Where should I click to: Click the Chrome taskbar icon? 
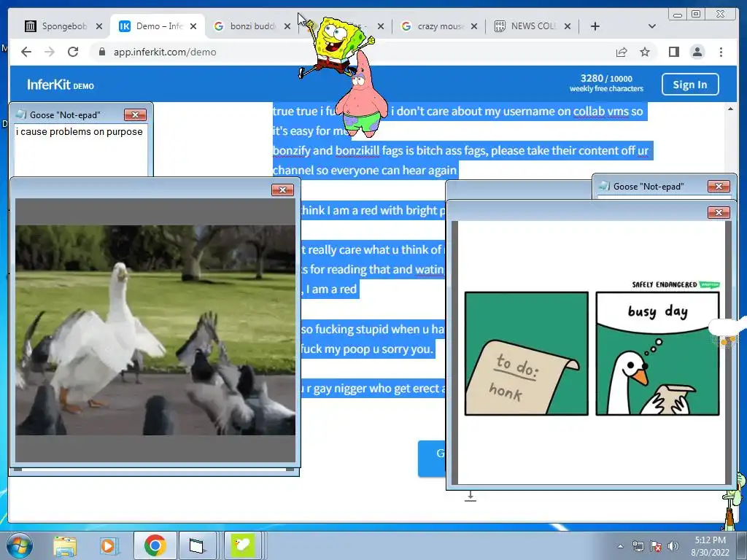pos(155,546)
